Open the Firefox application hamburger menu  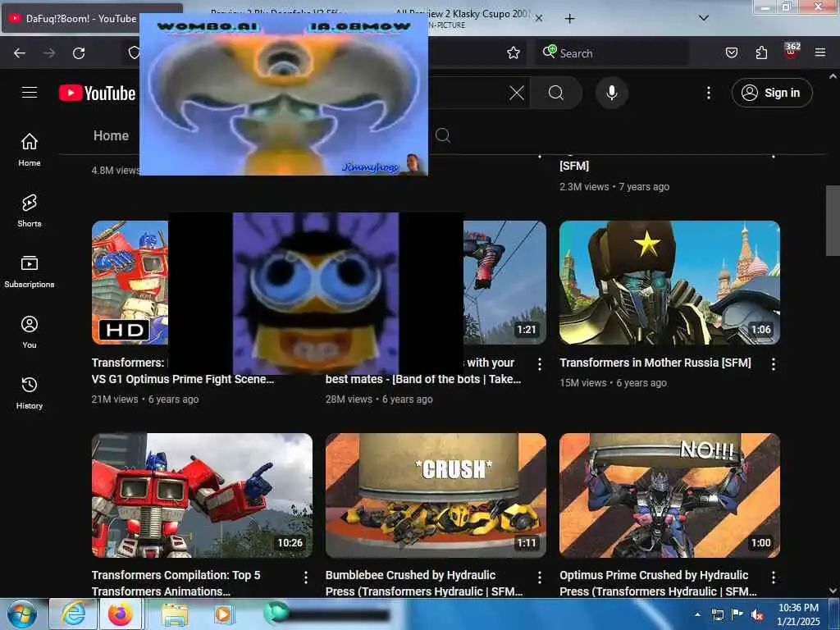pyautogui.click(x=820, y=52)
